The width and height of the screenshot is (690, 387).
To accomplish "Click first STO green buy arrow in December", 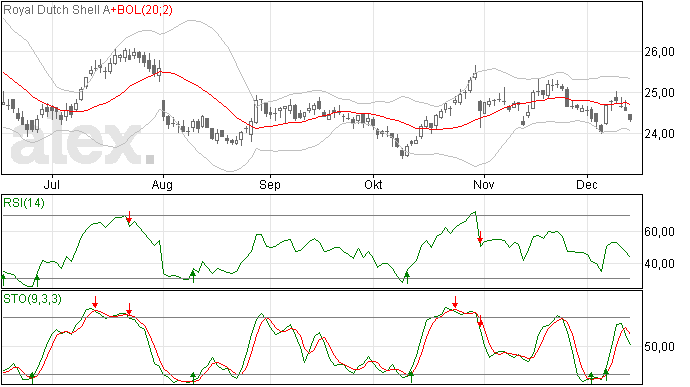I will coord(591,378).
